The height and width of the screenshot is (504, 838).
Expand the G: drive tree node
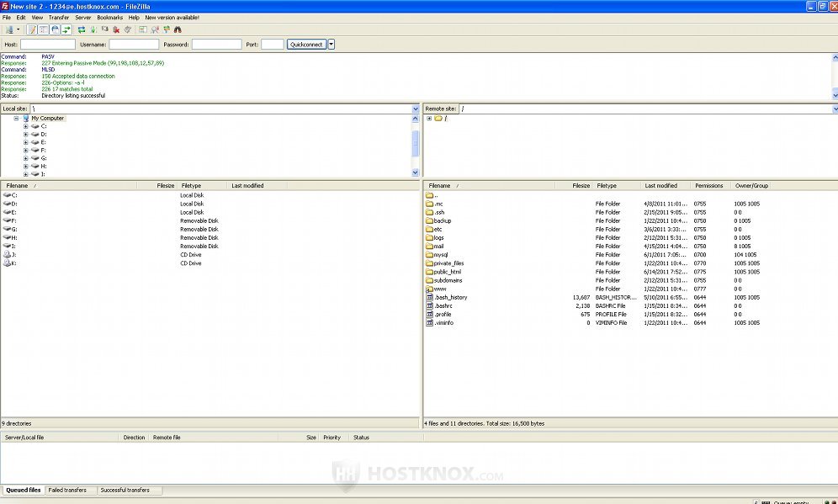(25, 158)
